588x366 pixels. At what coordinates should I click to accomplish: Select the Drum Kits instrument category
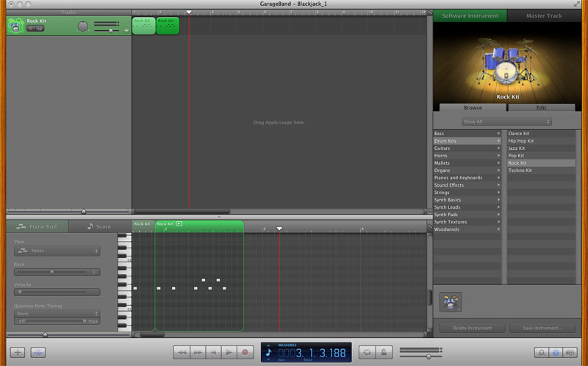(x=467, y=141)
